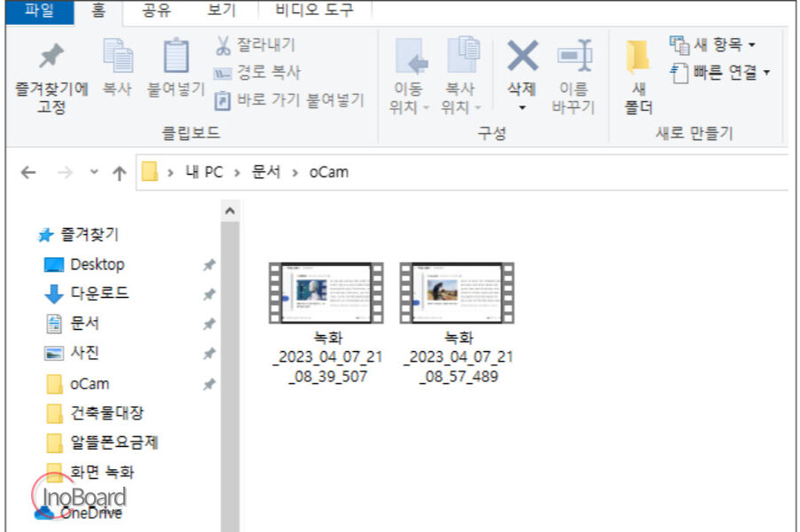Switch to the Home (홈) tab
Screen dimensions: 800x532
click(x=98, y=11)
